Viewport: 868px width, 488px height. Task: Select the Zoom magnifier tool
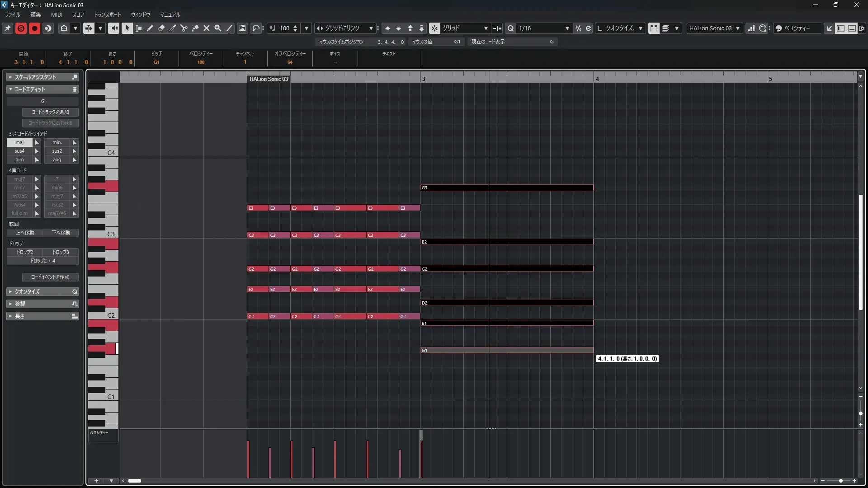tap(218, 28)
